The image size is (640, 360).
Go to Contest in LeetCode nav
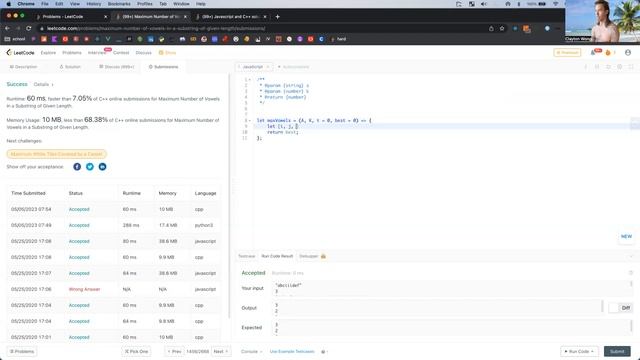(x=121, y=53)
